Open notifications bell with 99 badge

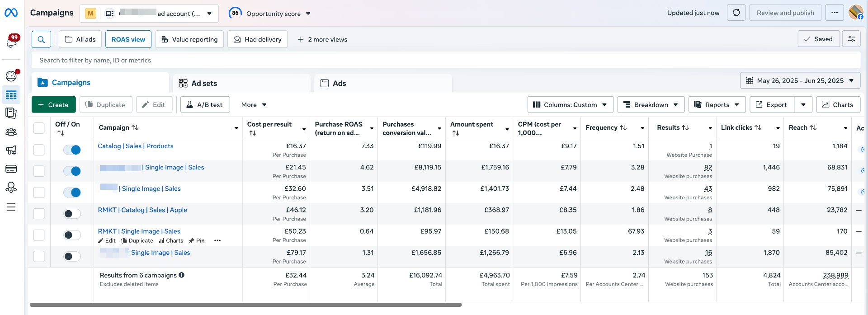[x=11, y=42]
